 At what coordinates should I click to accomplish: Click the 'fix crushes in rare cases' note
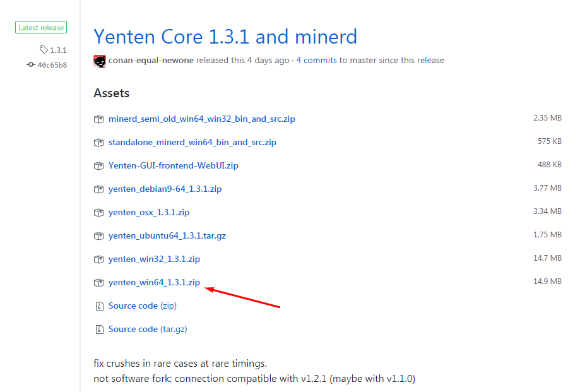[180, 364]
